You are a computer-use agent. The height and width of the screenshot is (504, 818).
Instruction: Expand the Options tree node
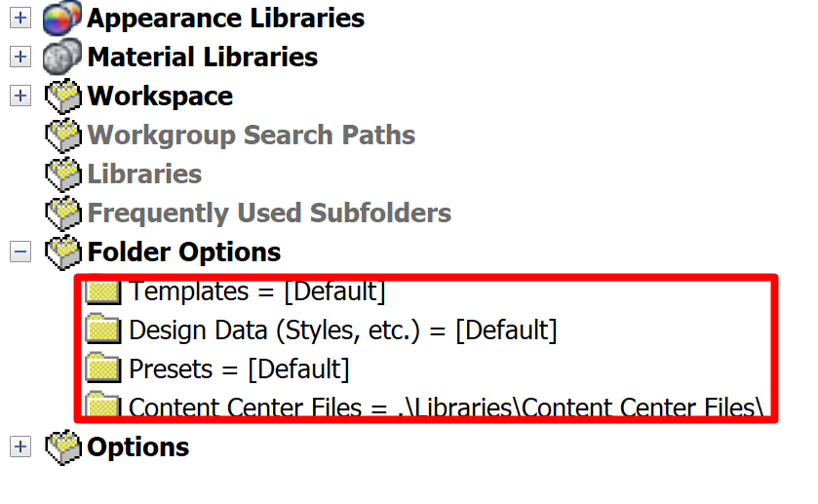coord(20,447)
